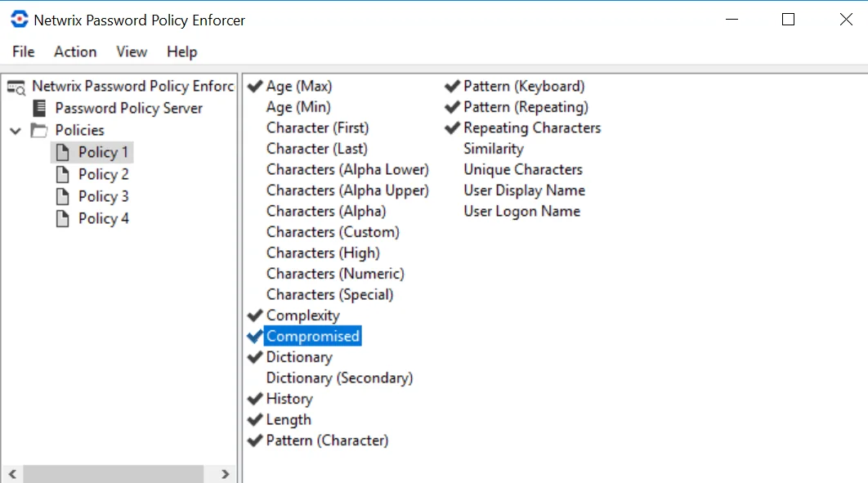Click the tree pane horizontal scrollbar thumb
Image resolution: width=868 pixels, height=483 pixels.
(x=114, y=474)
